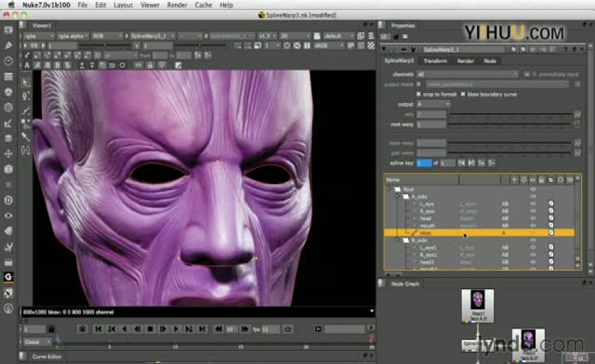
Task: Toggle visibility eye for the head layer
Action: pyautogui.click(x=533, y=218)
